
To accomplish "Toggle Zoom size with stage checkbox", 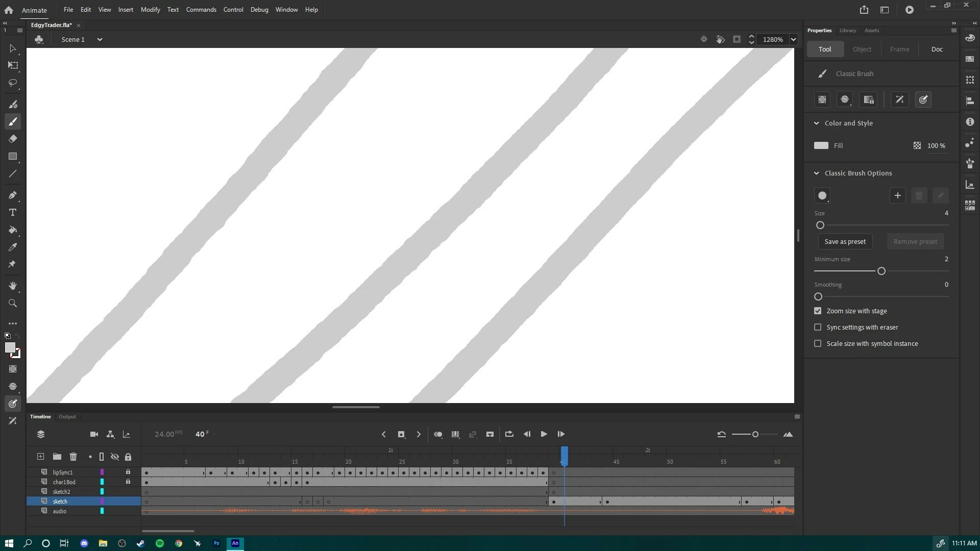I will point(818,311).
